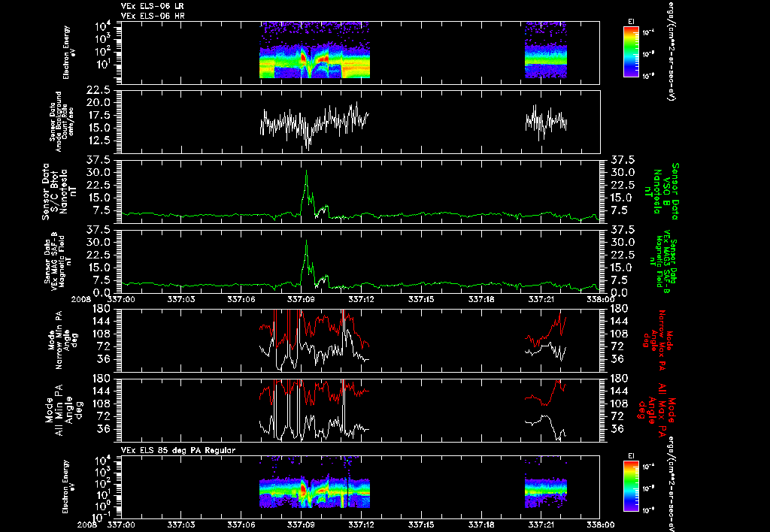Screen dimensions: 770x532
Task: Click the first data block in the ELS-06 spectrogram
Action: 314,50
